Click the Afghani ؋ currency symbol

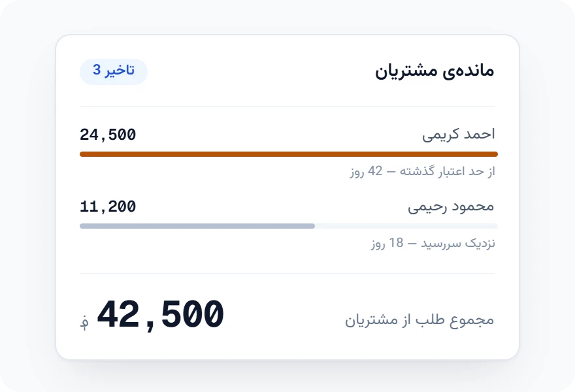click(x=84, y=322)
